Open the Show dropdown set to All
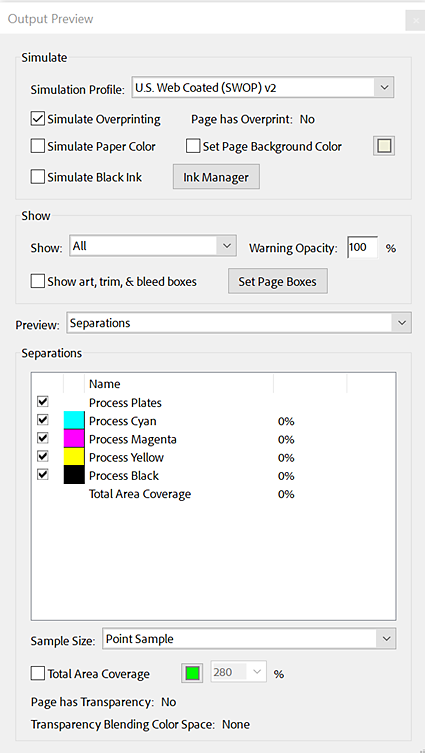This screenshot has width=425, height=753. click(153, 246)
